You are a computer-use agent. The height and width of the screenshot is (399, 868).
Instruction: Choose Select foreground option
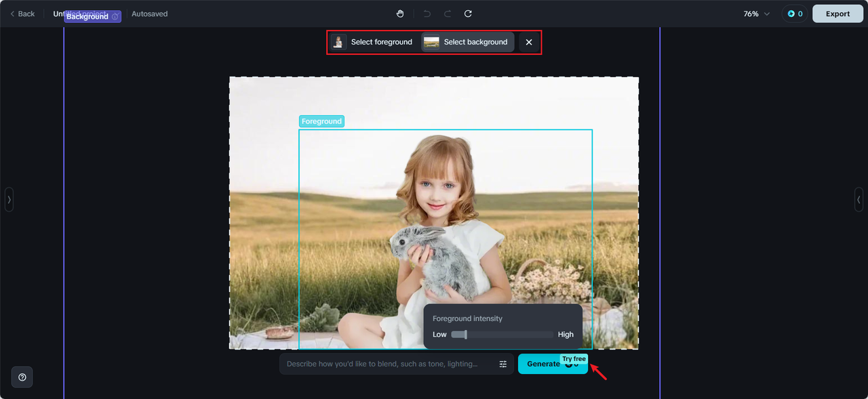tap(372, 42)
